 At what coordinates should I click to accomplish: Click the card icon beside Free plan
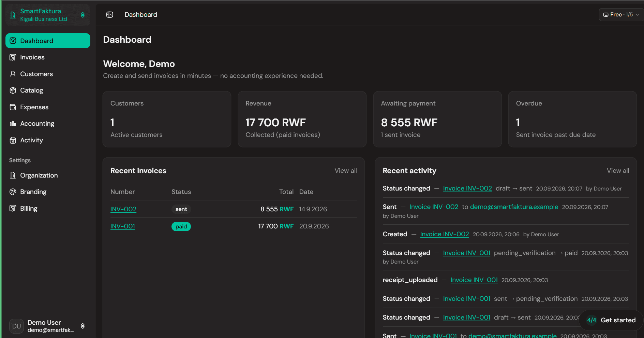click(x=606, y=15)
